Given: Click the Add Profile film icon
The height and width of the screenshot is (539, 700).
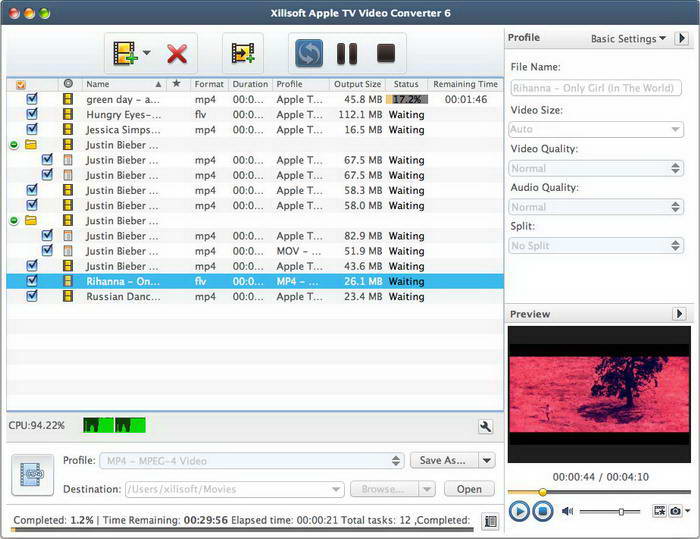Looking at the screenshot, I should coord(242,53).
